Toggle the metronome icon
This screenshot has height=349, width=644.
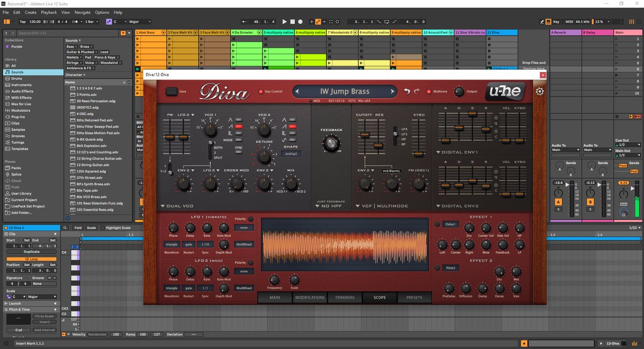[75, 21]
